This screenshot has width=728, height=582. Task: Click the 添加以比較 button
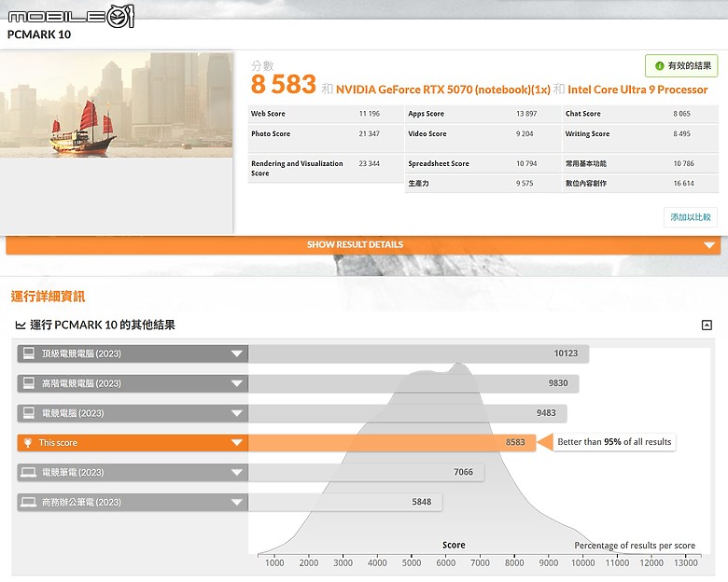pos(691,217)
